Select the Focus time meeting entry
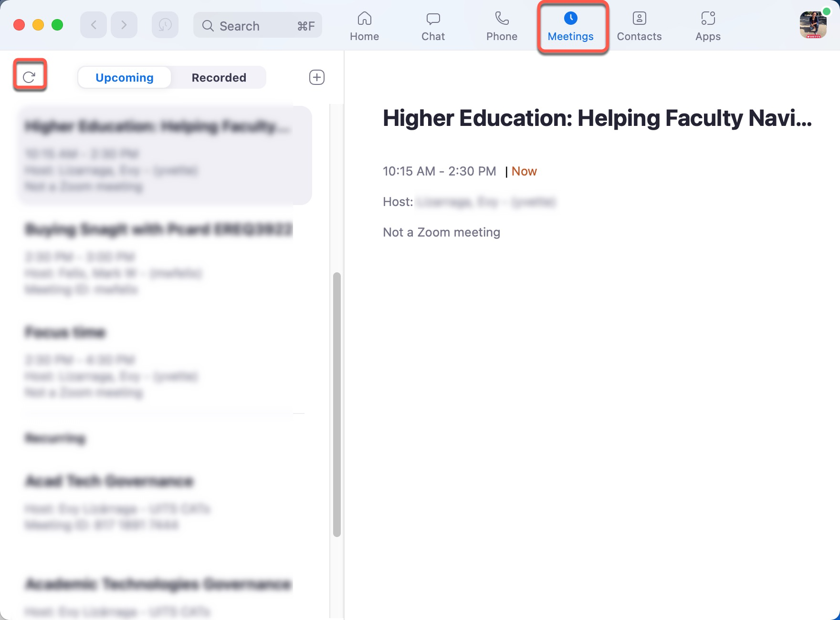Image resolution: width=840 pixels, height=620 pixels. [165, 361]
